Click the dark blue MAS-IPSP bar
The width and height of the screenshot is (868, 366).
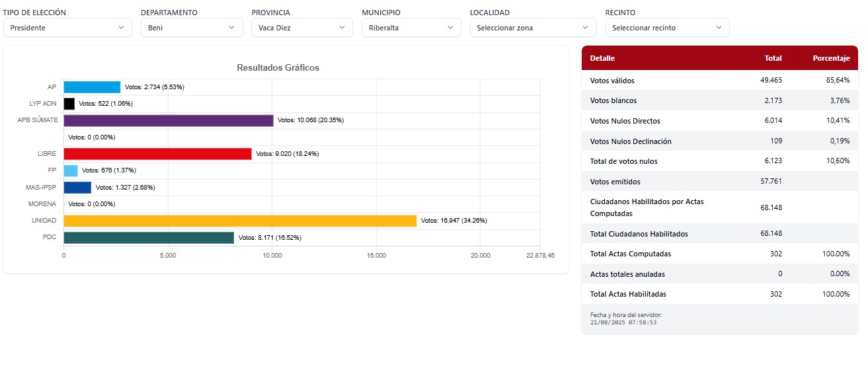point(77,188)
